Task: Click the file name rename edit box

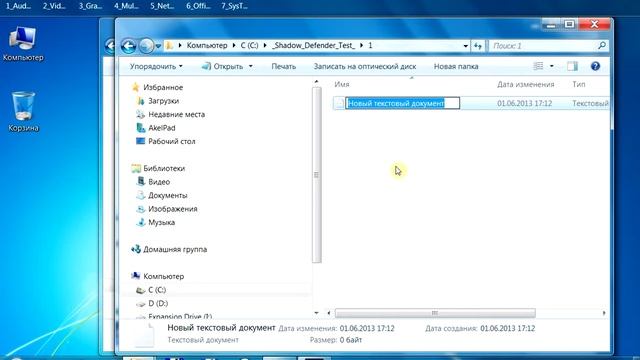Action: pos(402,103)
